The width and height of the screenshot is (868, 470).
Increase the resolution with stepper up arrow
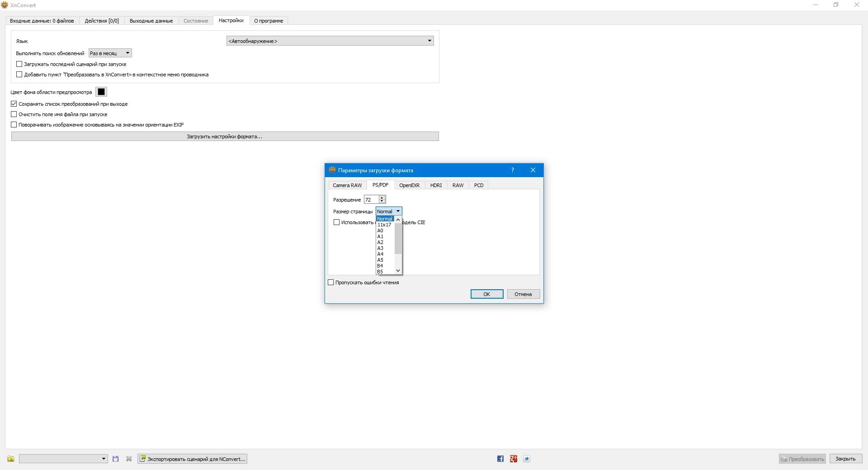click(x=382, y=197)
